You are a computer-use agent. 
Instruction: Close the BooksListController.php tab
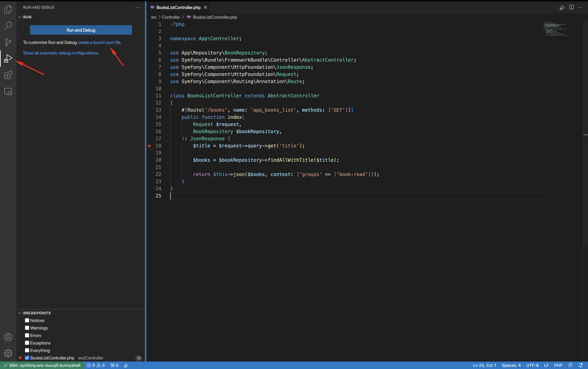[205, 7]
